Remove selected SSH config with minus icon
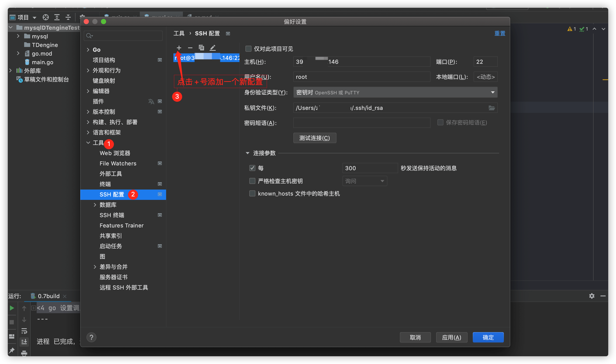 (x=190, y=48)
